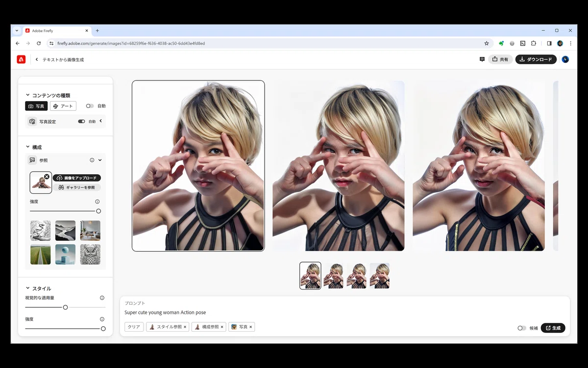Click the クリア button
Screen dimensions: 588x368
tap(134, 327)
